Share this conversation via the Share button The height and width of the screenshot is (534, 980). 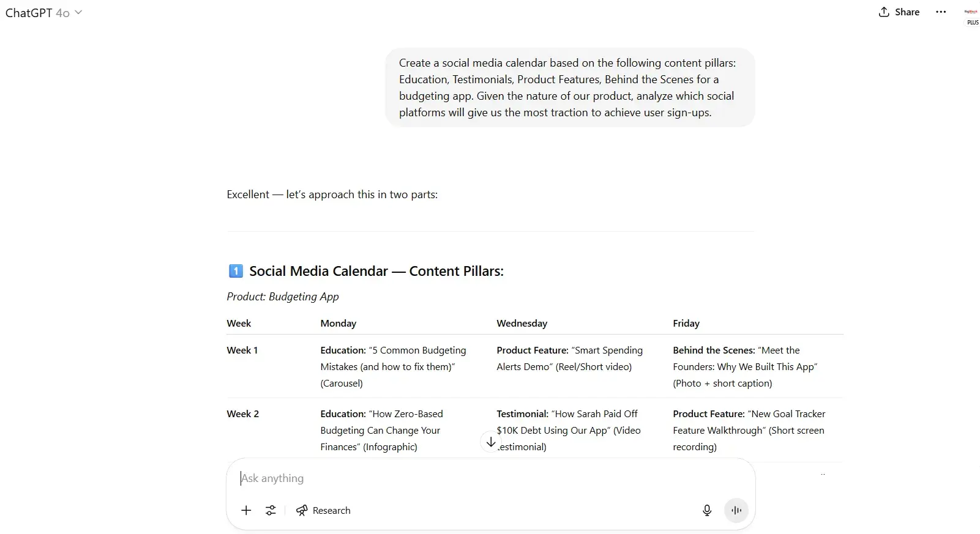899,12
